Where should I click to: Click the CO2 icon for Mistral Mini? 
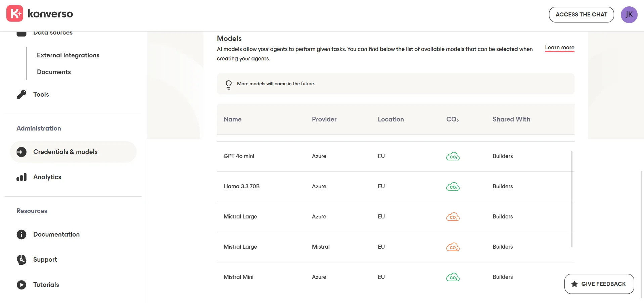coord(453,277)
